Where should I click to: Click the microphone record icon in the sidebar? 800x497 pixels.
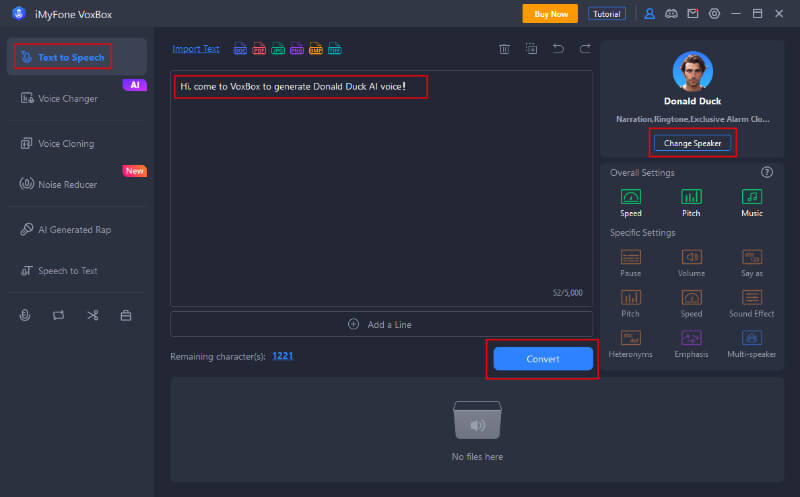pyautogui.click(x=25, y=315)
